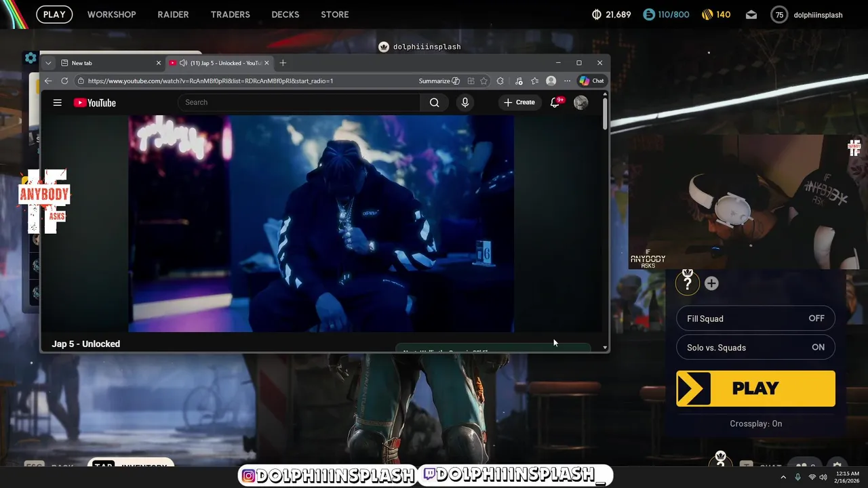This screenshot has height=488, width=868.
Task: Switch to the RAIDER menu
Action: 173,14
